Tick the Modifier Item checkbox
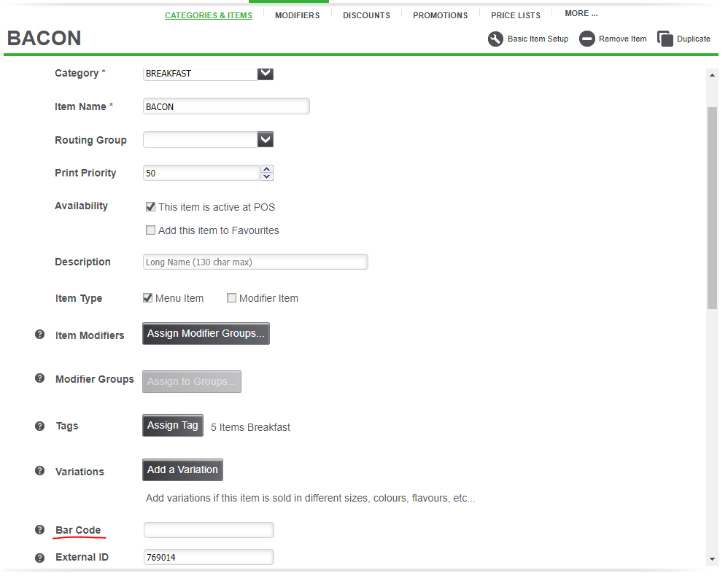 pyautogui.click(x=232, y=298)
